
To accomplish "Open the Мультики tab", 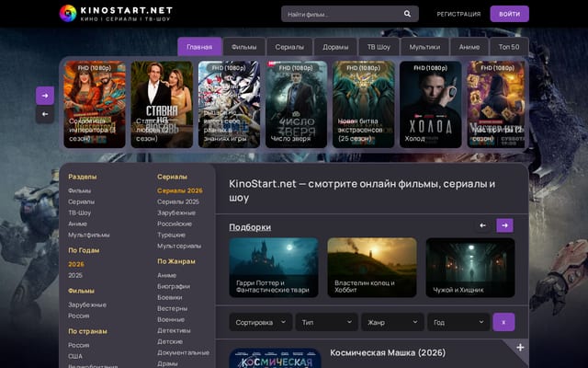I will click(424, 47).
